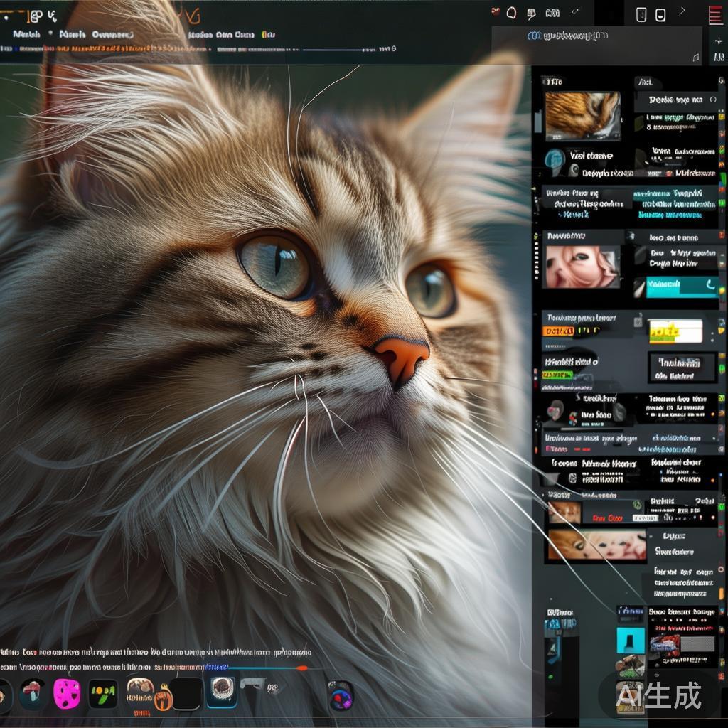The height and width of the screenshot is (728, 728).
Task: Click the blue head avatar icon
Action: coord(555,159)
